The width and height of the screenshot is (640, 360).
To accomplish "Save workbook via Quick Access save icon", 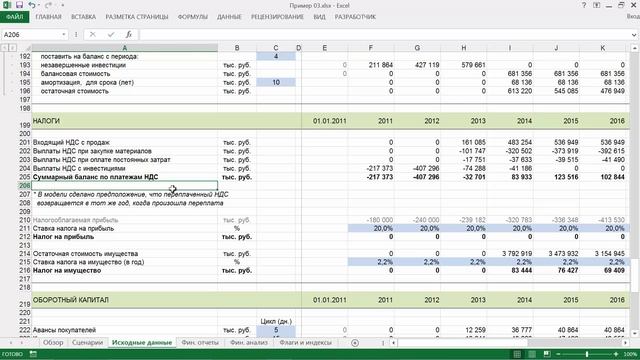I will (x=19, y=5).
